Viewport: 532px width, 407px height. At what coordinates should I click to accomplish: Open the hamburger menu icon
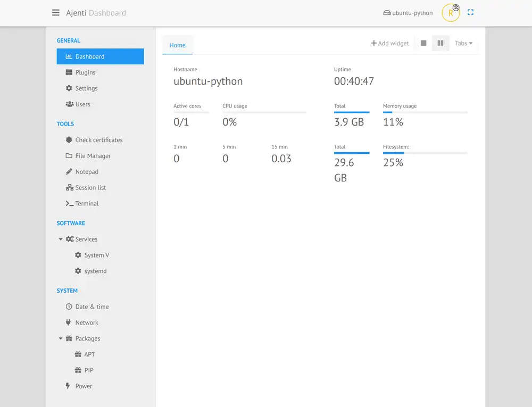55,13
